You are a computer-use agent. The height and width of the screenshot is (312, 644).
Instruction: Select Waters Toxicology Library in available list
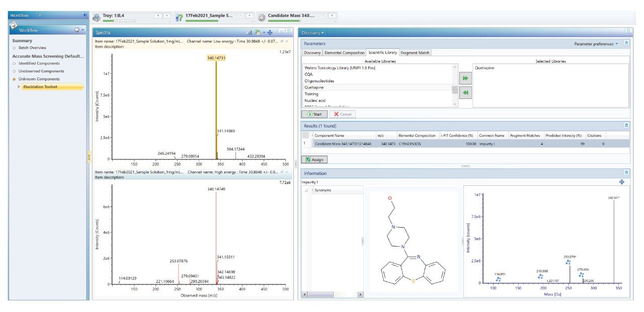click(340, 68)
